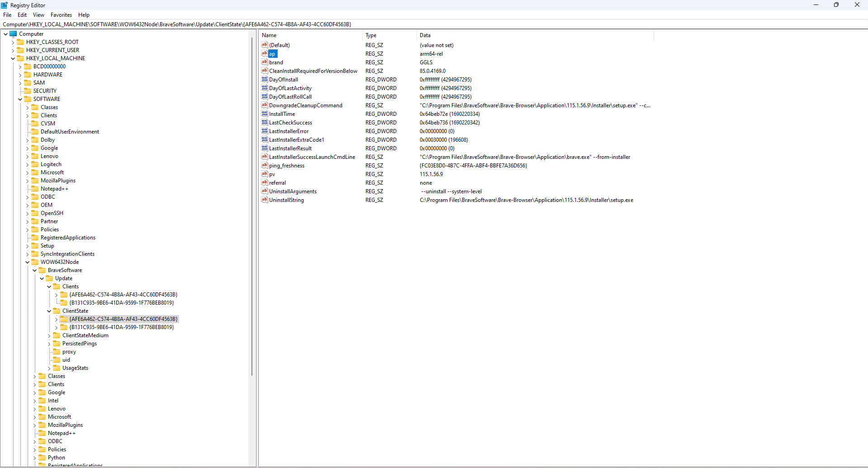This screenshot has height=468, width=868.
Task: Click the folder icon next to Python
Action: click(42, 458)
